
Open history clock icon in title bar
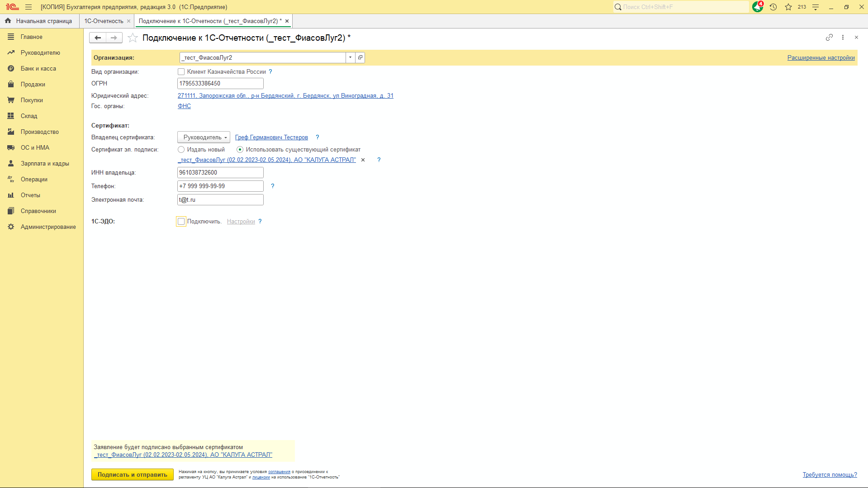tap(773, 7)
